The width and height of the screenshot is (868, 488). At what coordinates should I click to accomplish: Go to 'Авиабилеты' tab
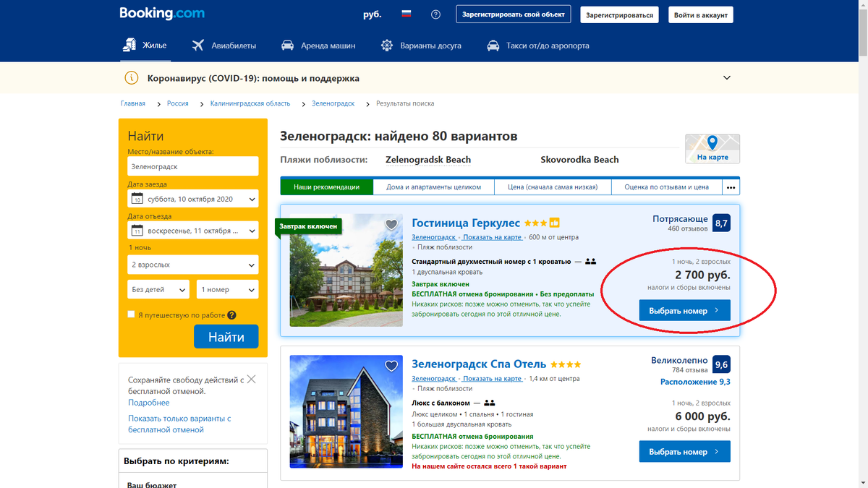224,46
